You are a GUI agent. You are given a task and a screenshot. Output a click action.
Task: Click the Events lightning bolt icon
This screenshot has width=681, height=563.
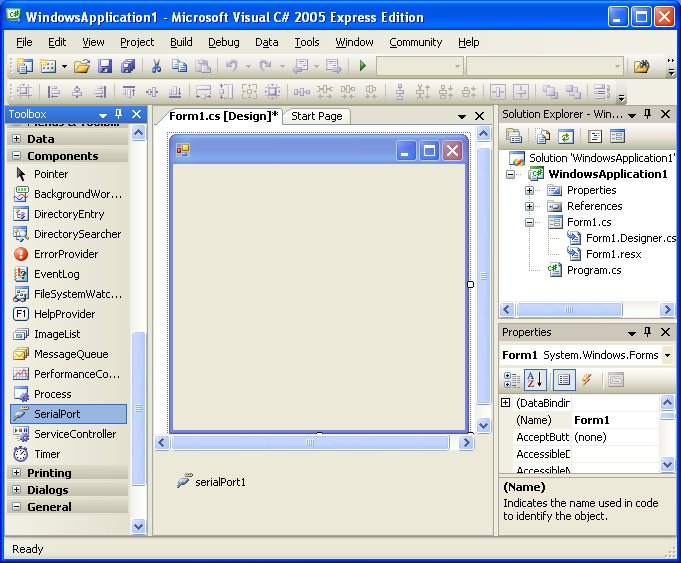coord(587,380)
